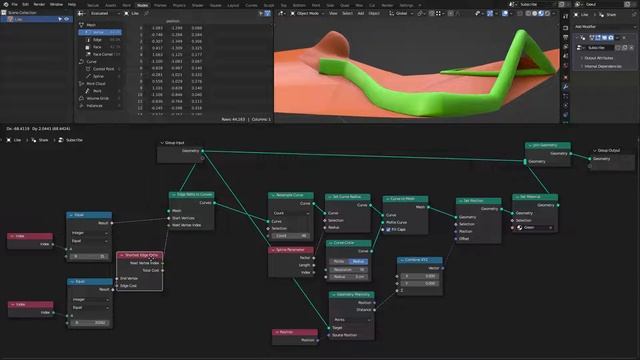Switch viewport shading to Rendered
Image resolution: width=640 pixels, height=360 pixels.
(x=548, y=13)
